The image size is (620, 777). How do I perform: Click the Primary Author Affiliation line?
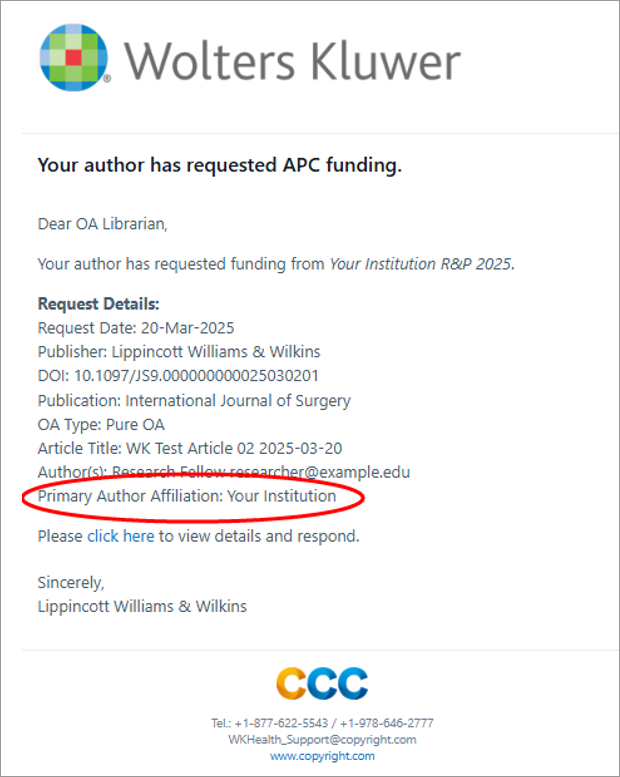[x=187, y=496]
